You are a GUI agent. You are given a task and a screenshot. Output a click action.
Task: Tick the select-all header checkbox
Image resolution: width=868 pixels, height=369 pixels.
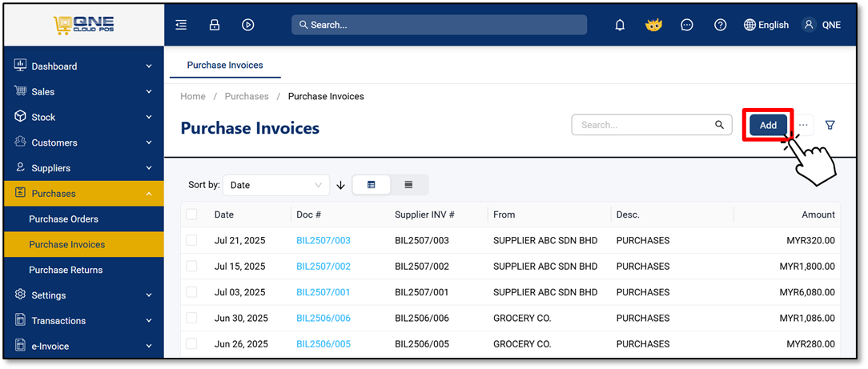tap(191, 214)
